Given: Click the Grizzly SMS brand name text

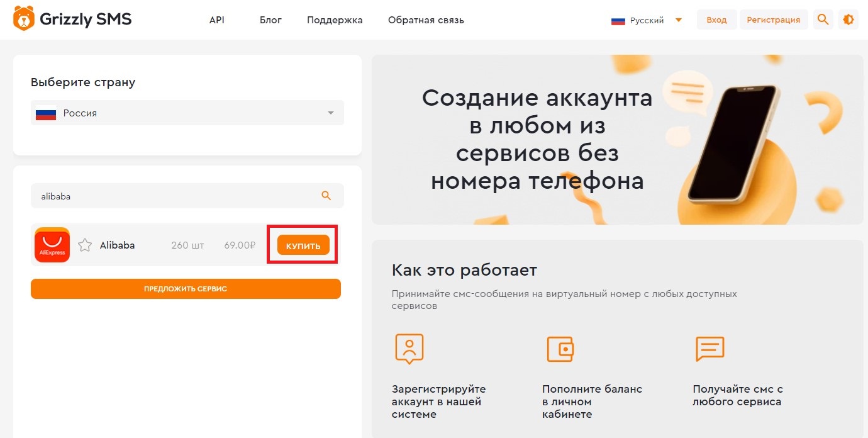Looking at the screenshot, I should coord(86,19).
